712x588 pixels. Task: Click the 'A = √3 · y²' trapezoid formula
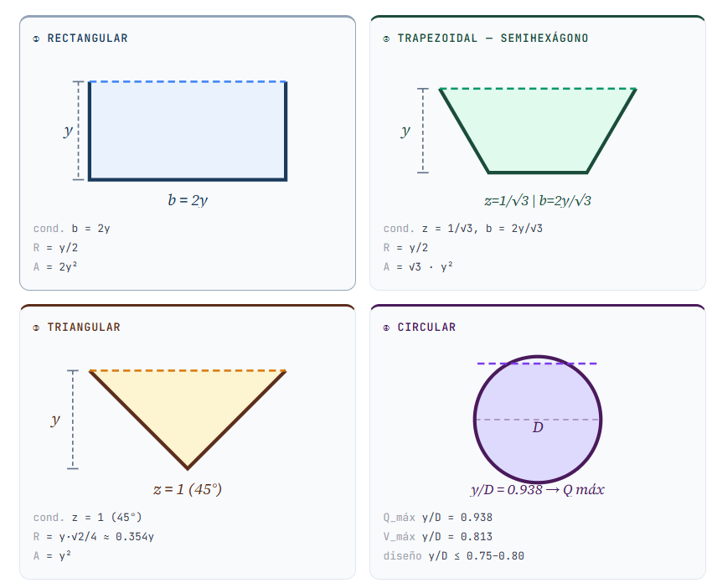418,266
